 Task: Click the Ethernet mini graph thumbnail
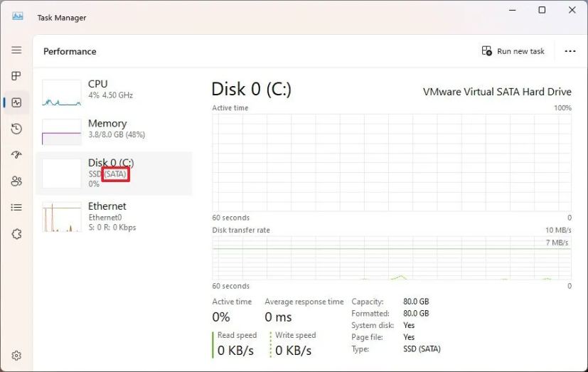click(61, 217)
